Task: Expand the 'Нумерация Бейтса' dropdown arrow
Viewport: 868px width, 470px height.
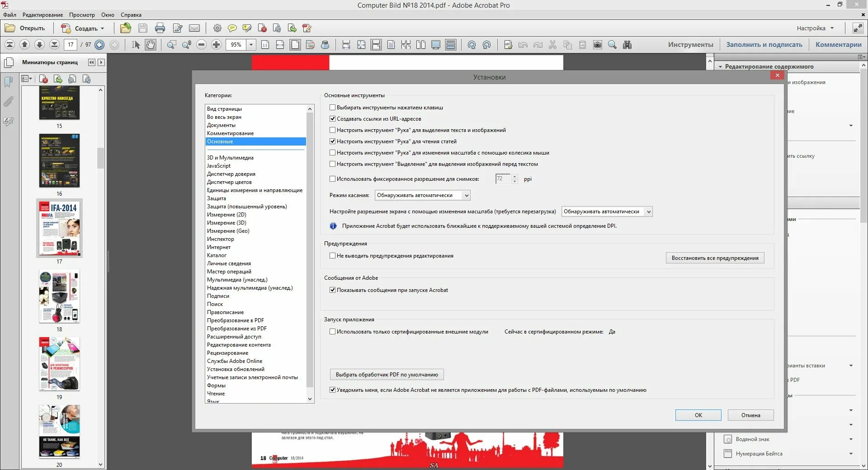Action: pyautogui.click(x=851, y=454)
